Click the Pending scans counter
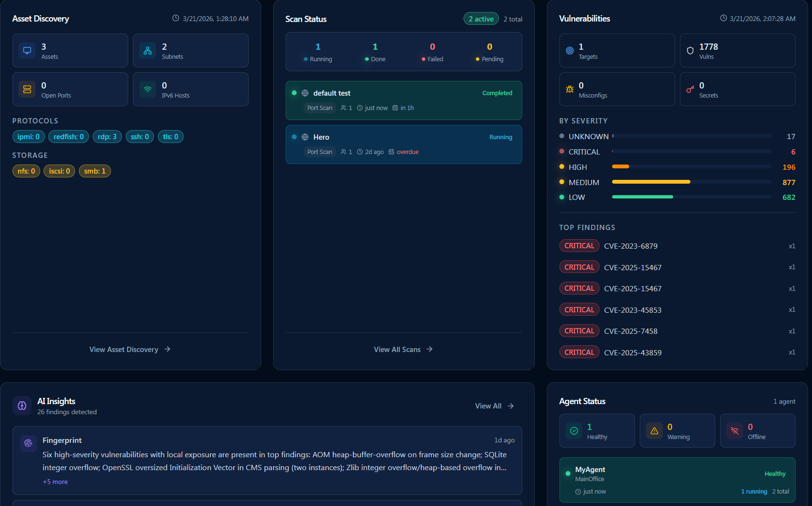Viewport: 812px width, 506px height. [490, 52]
